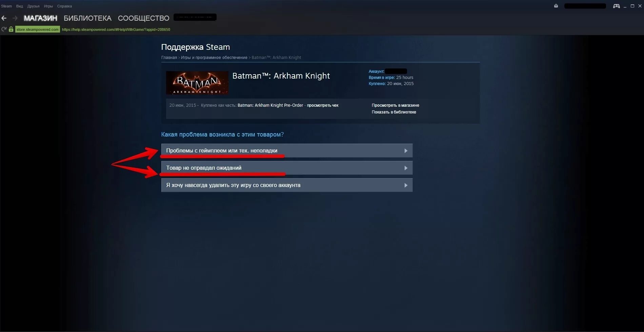Select 'Проблемы с геймплеем или тех. неполадки'
Image resolution: width=644 pixels, height=332 pixels.
pyautogui.click(x=287, y=151)
